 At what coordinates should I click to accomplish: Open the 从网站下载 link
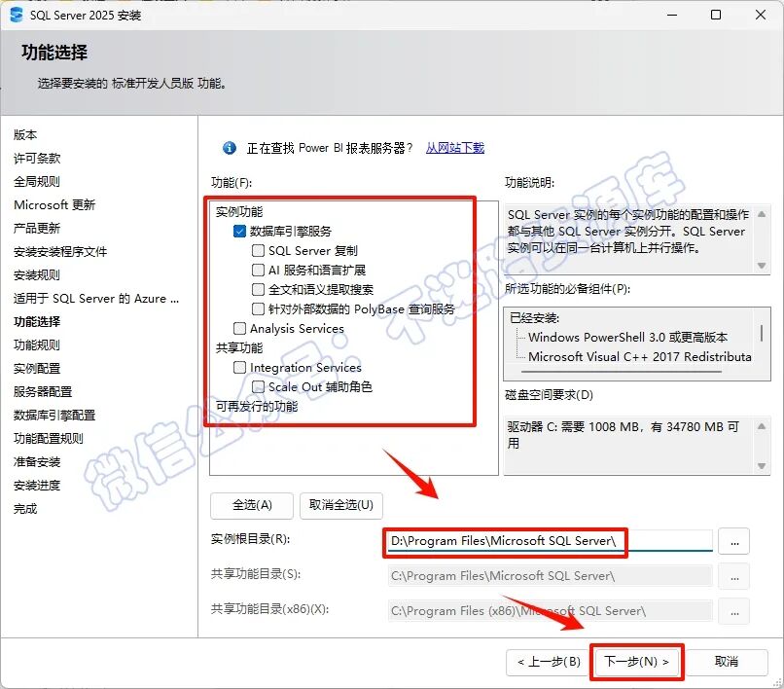(x=455, y=148)
